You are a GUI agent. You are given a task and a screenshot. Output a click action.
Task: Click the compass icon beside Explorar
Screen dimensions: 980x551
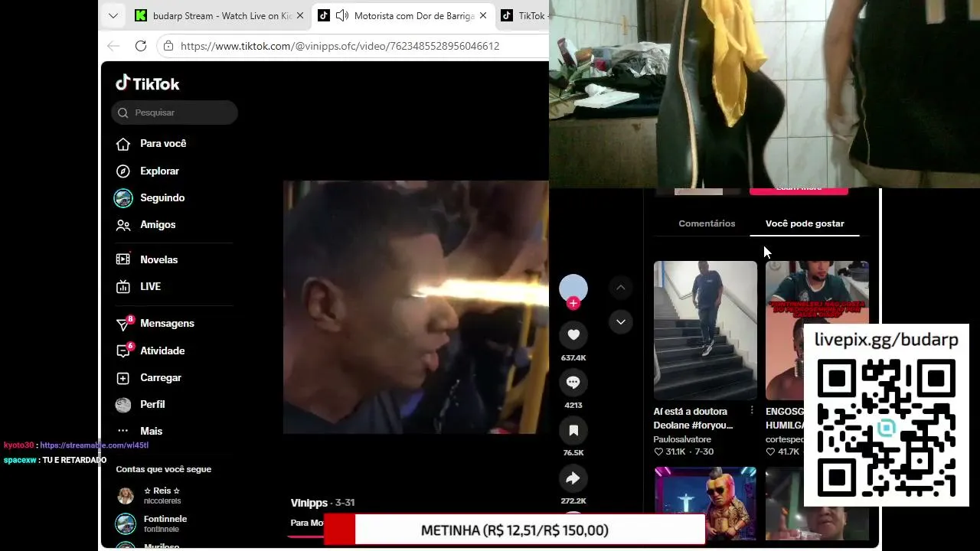(122, 171)
